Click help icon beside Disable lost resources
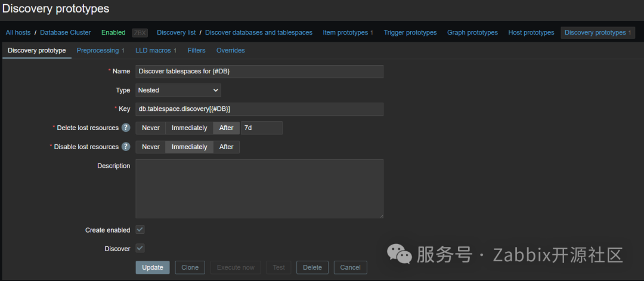The height and width of the screenshot is (281, 644). pyautogui.click(x=126, y=147)
